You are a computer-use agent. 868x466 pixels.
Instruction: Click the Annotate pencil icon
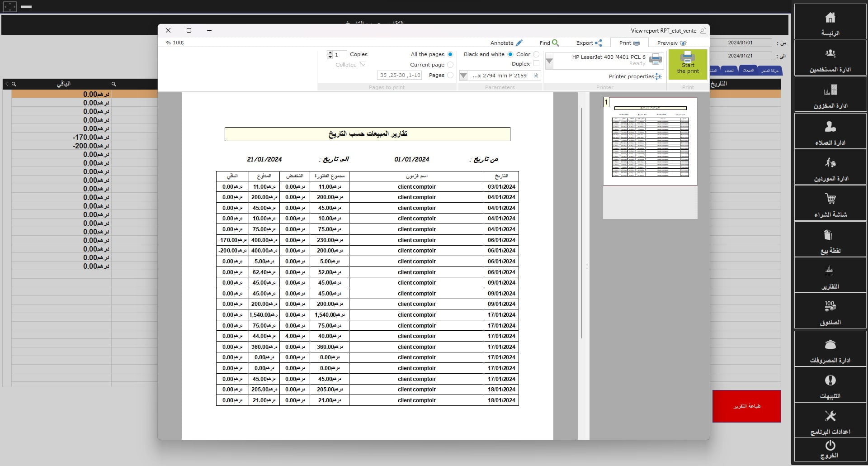pos(519,43)
